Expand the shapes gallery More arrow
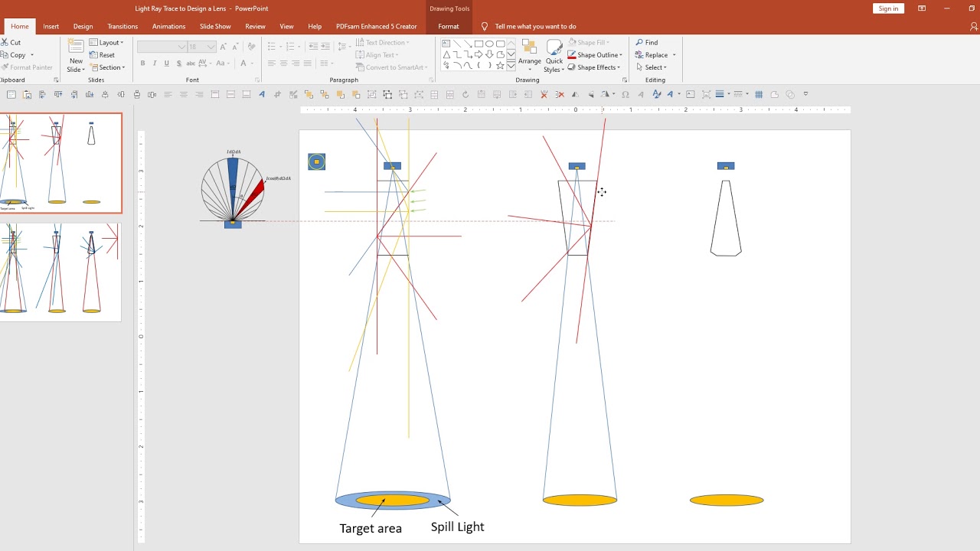 [511, 67]
